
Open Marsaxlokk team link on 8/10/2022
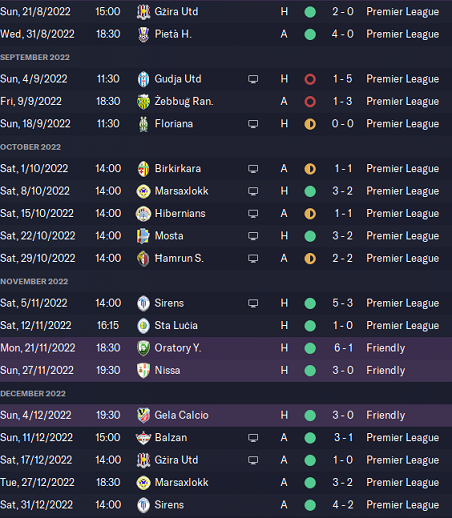click(181, 191)
